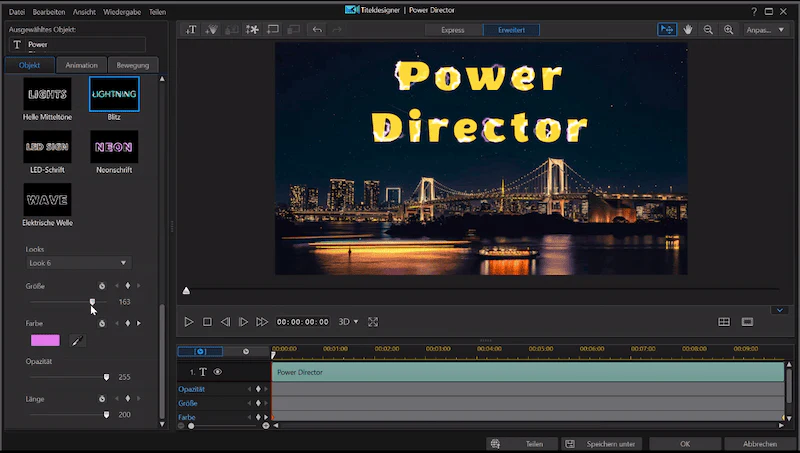
Task: Open the pink Farbe color swatch
Action: coord(45,340)
